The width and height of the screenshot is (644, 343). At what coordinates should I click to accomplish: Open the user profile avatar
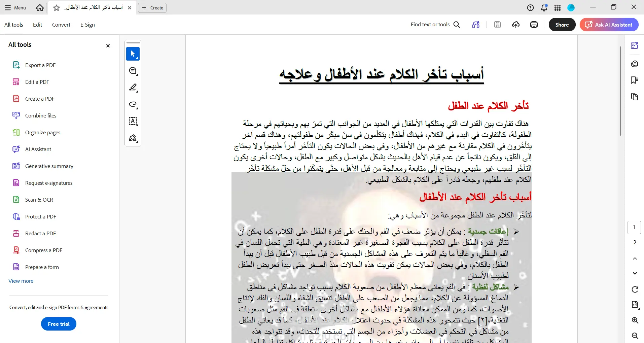[x=571, y=8]
